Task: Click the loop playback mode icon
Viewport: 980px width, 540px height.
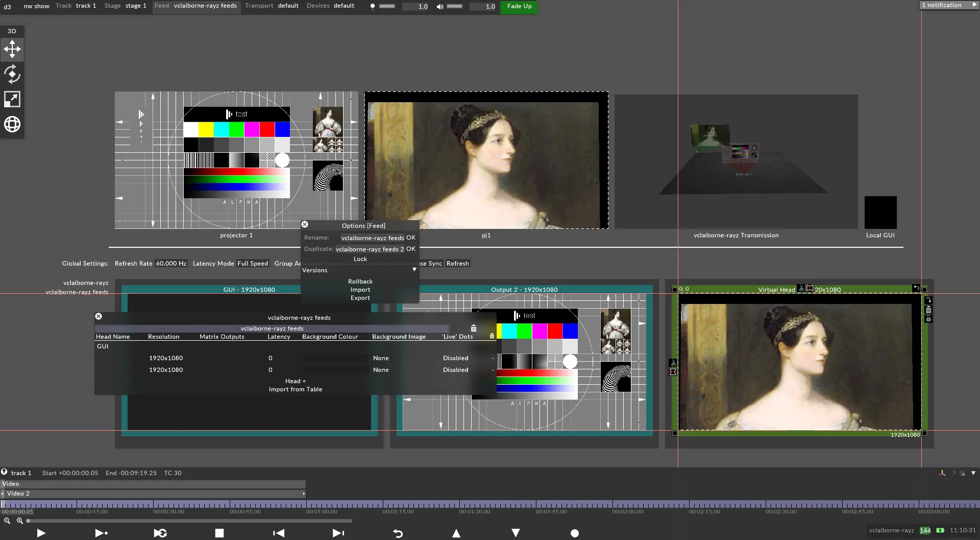Action: pyautogui.click(x=160, y=533)
